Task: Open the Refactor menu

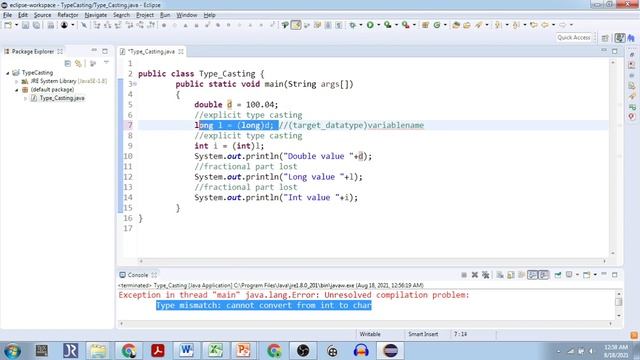Action: pos(68,15)
